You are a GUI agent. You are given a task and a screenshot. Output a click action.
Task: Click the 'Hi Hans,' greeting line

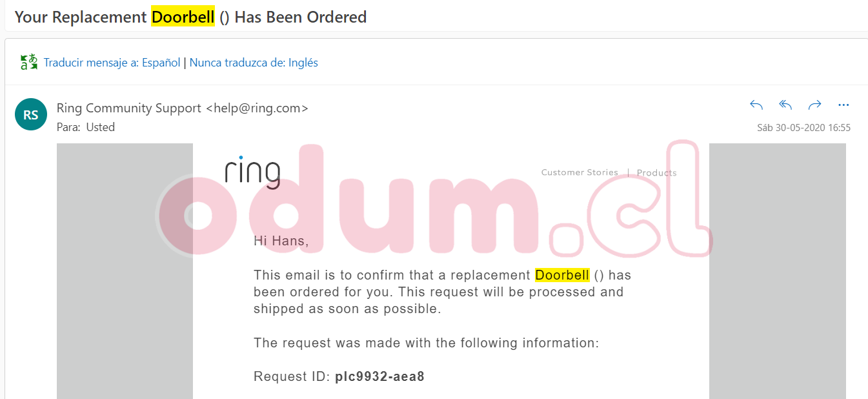click(x=281, y=241)
